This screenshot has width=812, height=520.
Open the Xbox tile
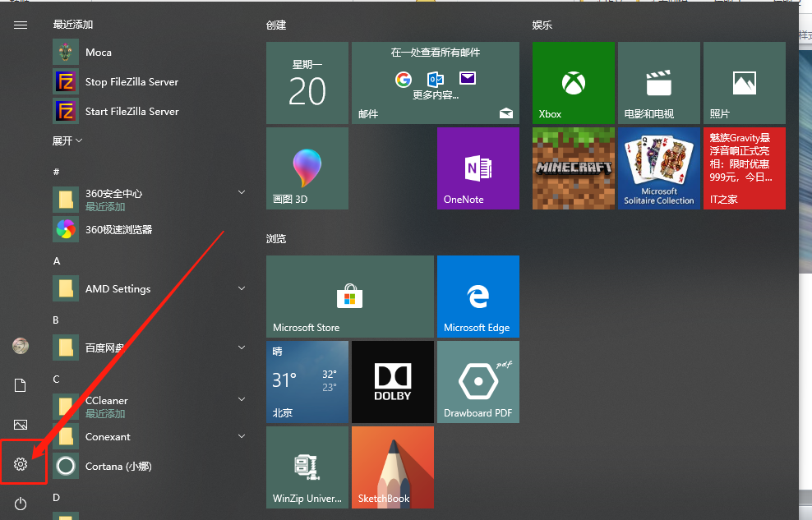(x=574, y=83)
